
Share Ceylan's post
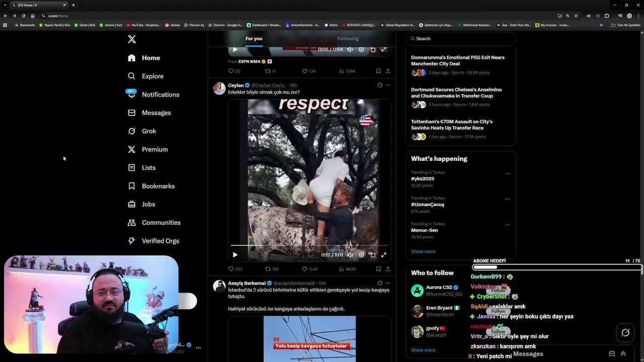[x=388, y=269]
